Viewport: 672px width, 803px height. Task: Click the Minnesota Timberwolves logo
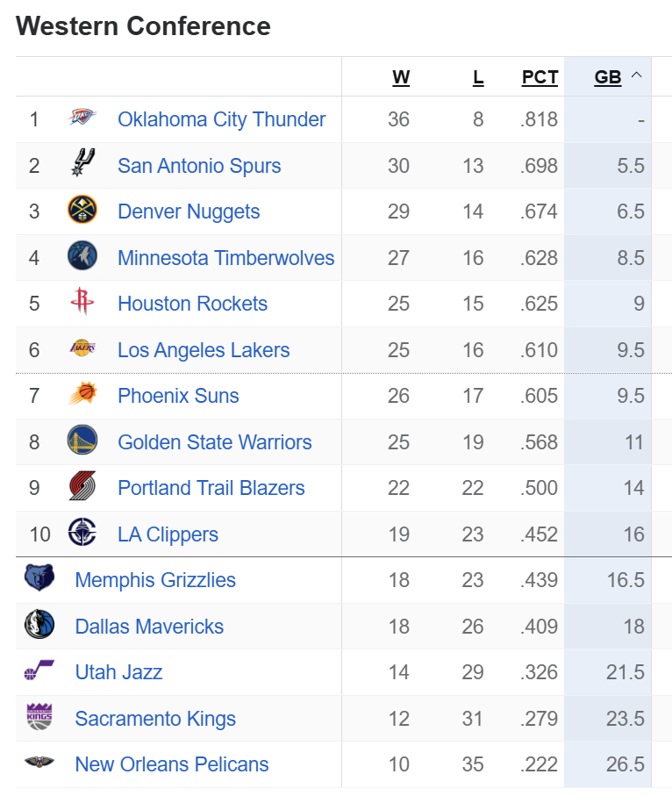[x=82, y=257]
